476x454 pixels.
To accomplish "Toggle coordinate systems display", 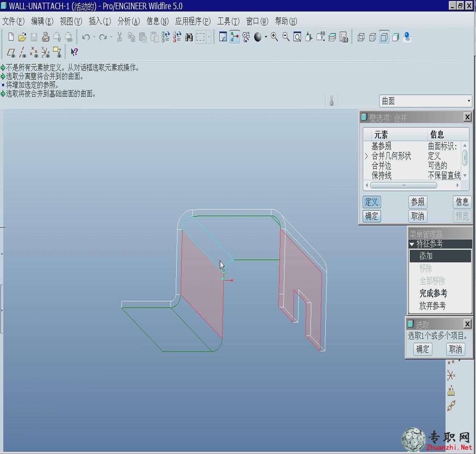I will pyautogui.click(x=46, y=52).
